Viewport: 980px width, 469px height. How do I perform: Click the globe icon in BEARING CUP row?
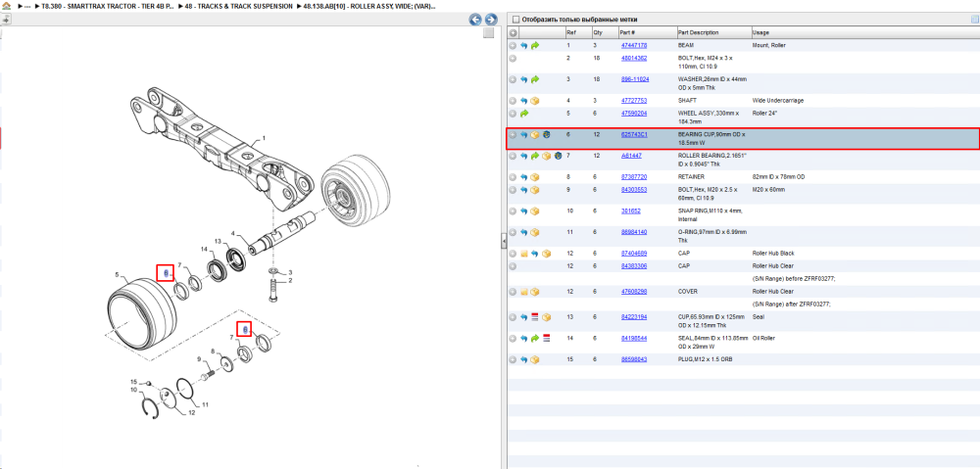546,135
